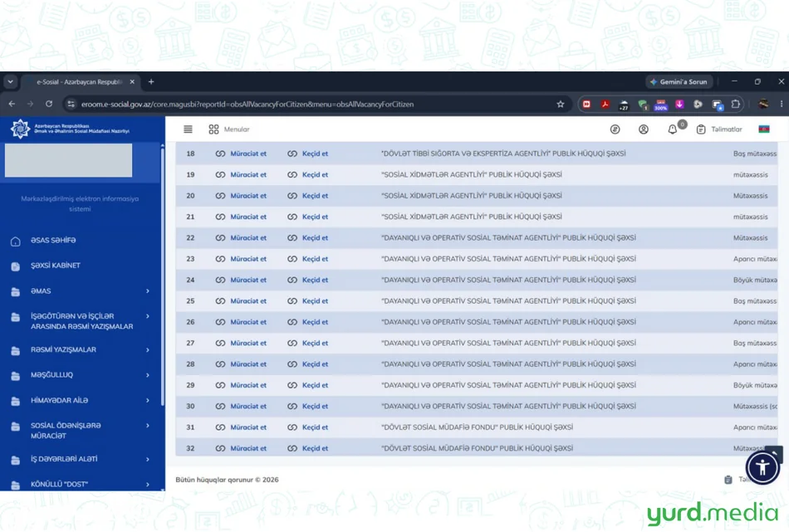Go back in the browser

pyautogui.click(x=12, y=104)
